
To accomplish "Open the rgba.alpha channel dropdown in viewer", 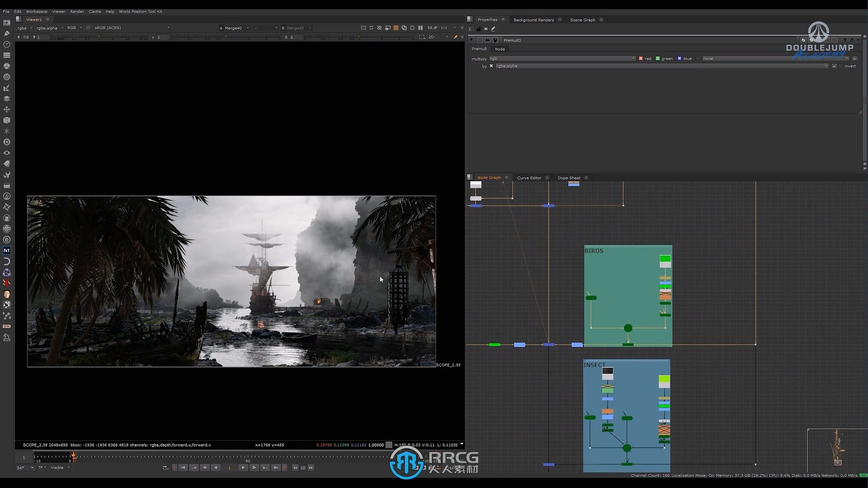I will coord(50,28).
